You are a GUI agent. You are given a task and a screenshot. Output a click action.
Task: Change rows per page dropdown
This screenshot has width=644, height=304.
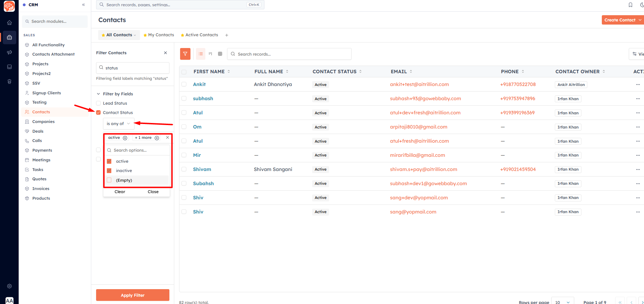(562, 302)
